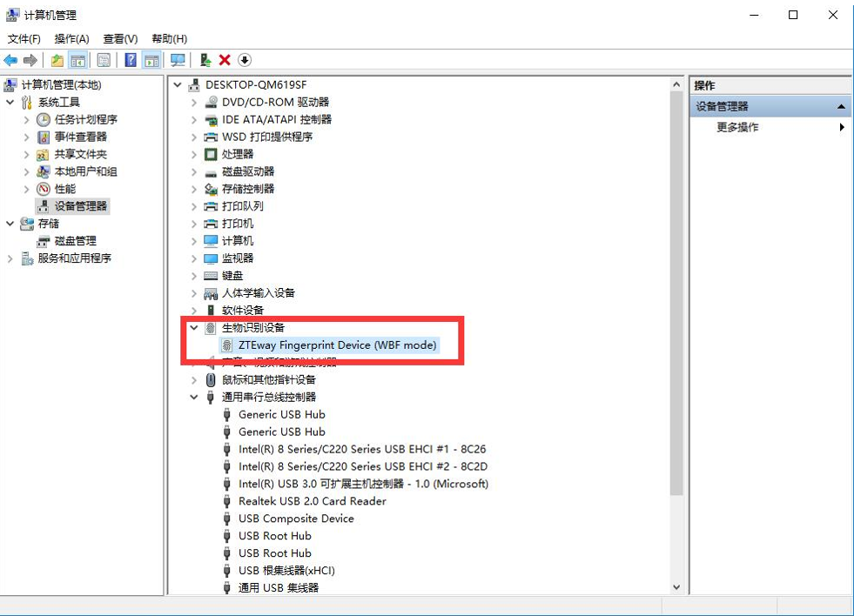Click the Scan for hardware changes icon
The height and width of the screenshot is (616, 854).
(178, 60)
